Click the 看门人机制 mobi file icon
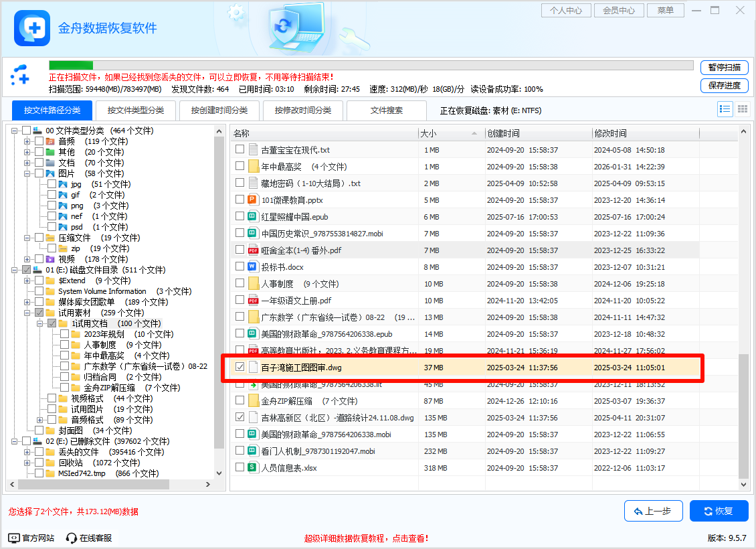The image size is (756, 549). [252, 451]
